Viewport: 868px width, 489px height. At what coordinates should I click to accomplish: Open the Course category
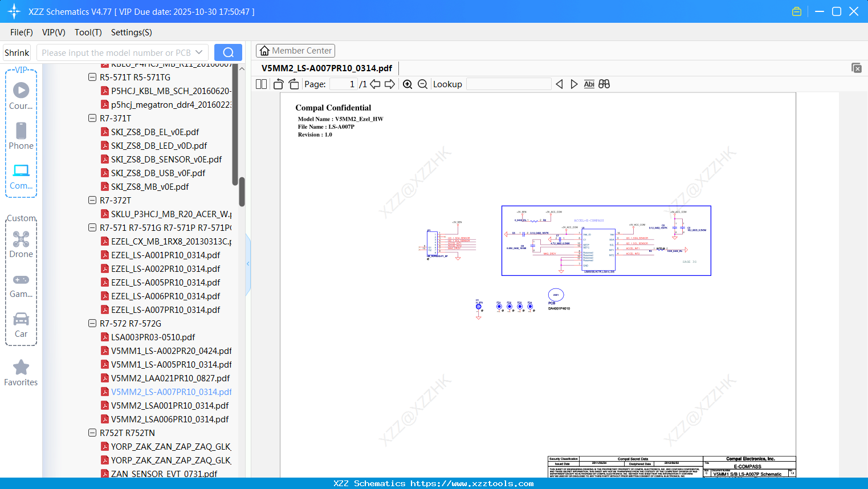[x=21, y=96]
